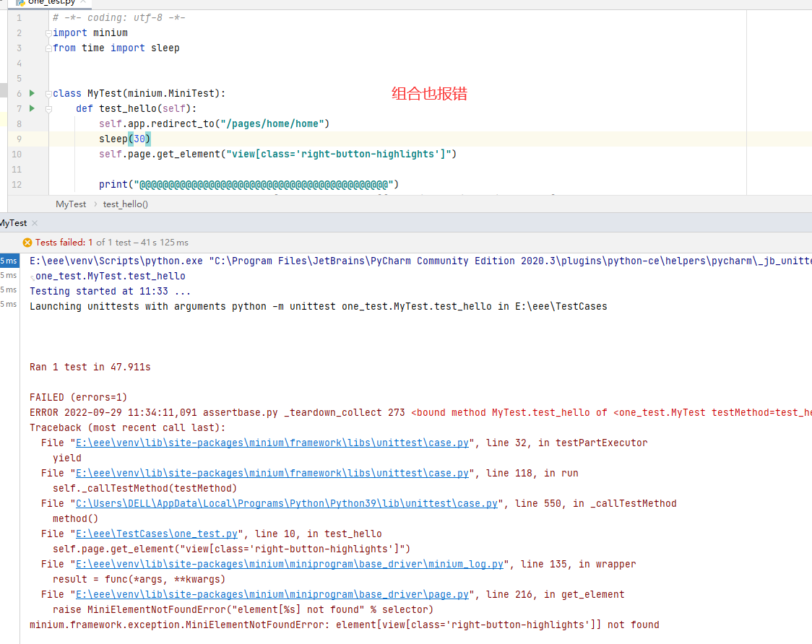Click the print statement on line 12

point(249,184)
